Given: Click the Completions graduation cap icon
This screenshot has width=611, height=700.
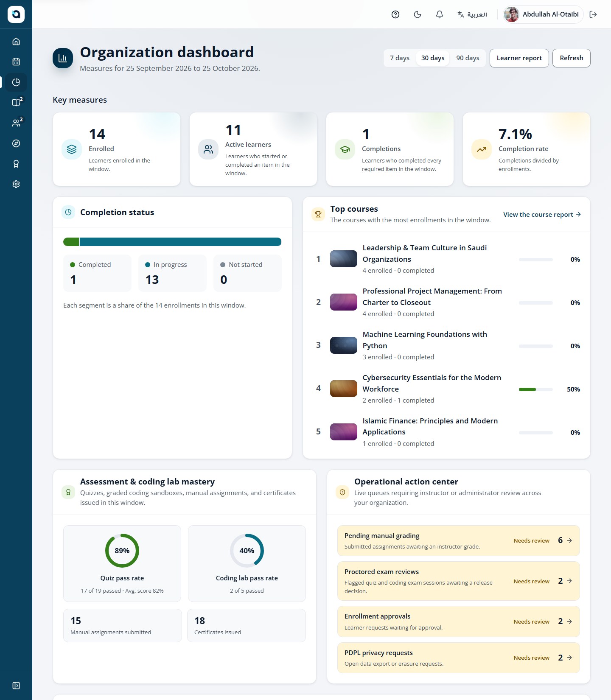Looking at the screenshot, I should tap(345, 149).
